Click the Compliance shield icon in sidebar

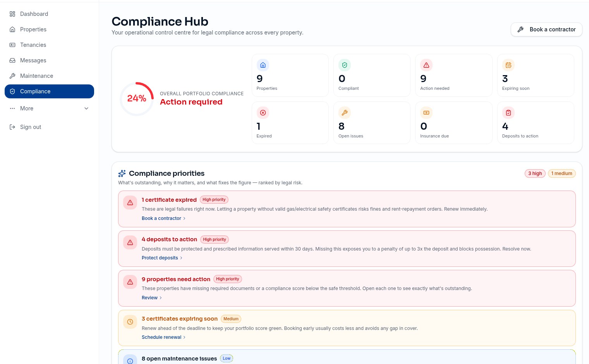click(12, 91)
